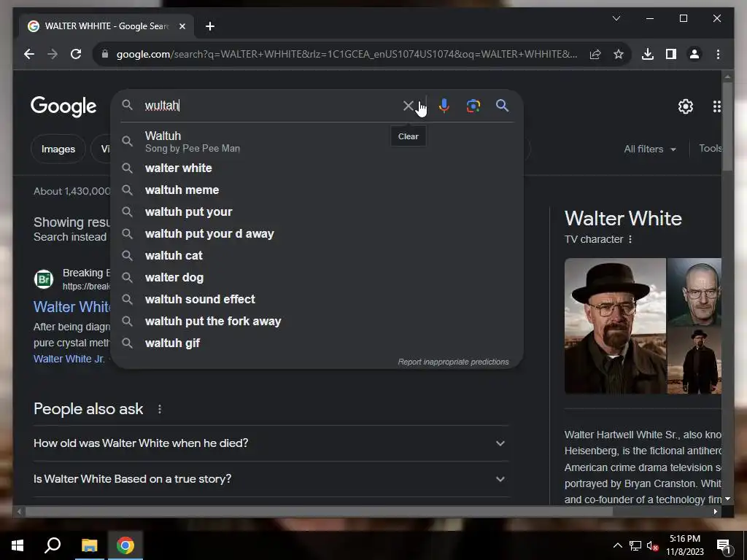
Task: Open a new browser tab
Action: [x=210, y=26]
